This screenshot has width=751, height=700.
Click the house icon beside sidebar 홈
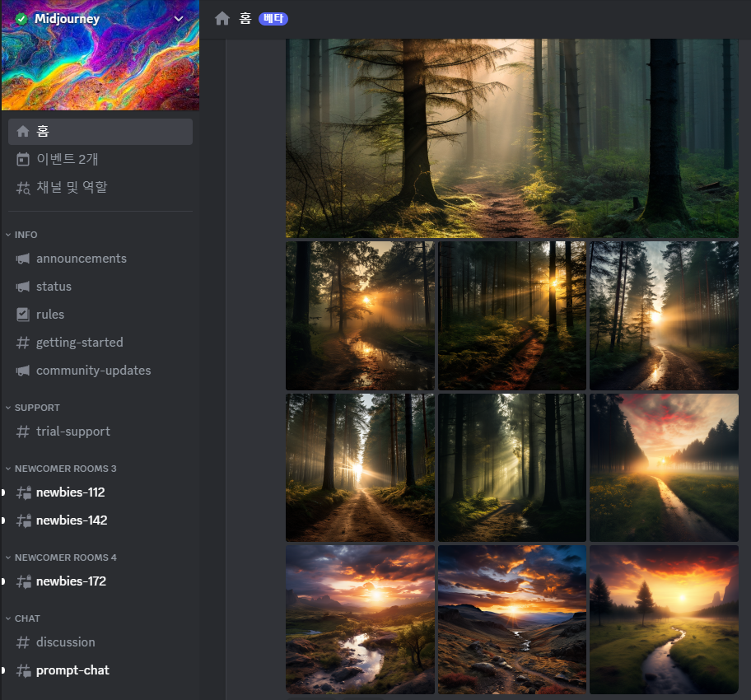[x=23, y=131]
